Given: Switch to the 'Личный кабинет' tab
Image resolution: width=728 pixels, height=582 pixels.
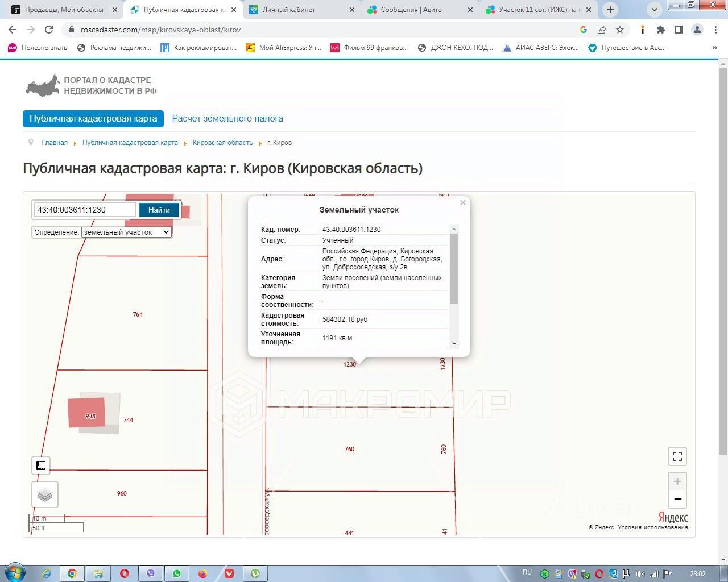Looking at the screenshot, I should click(x=301, y=10).
